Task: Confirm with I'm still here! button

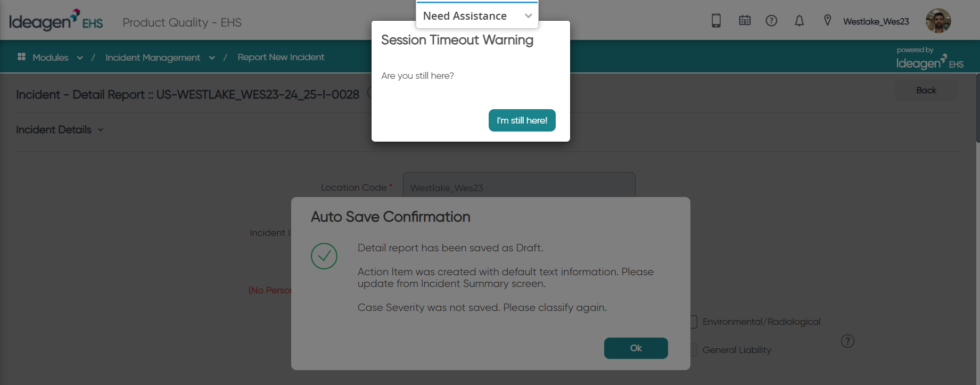Action: (522, 120)
